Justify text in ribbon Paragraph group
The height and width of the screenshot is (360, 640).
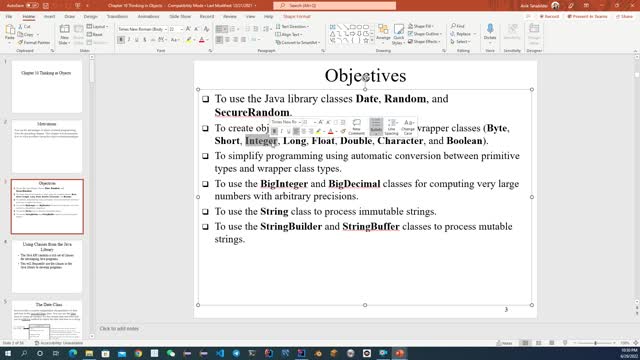coord(244,40)
